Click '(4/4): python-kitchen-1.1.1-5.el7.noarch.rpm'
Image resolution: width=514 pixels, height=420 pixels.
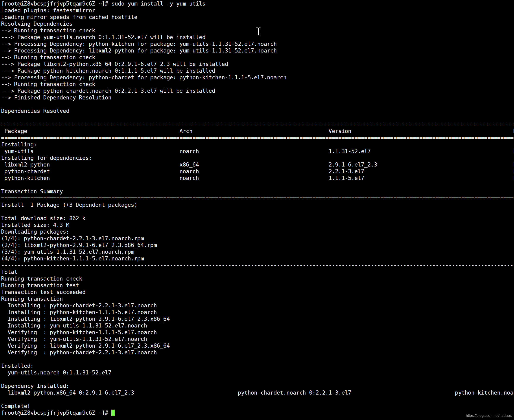[x=73, y=259]
